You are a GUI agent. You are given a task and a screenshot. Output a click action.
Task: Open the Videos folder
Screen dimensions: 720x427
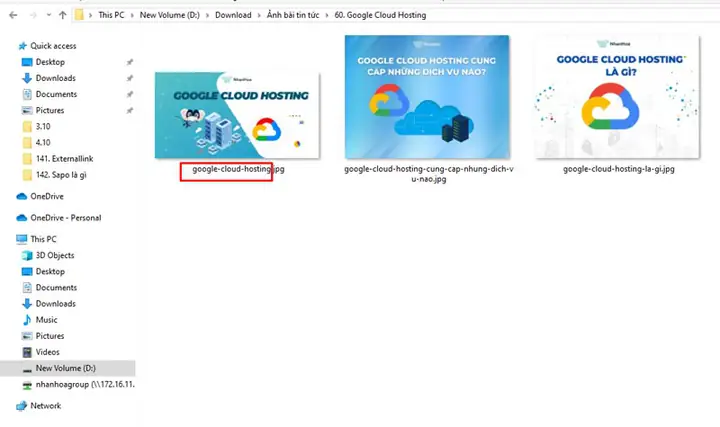[x=47, y=352]
